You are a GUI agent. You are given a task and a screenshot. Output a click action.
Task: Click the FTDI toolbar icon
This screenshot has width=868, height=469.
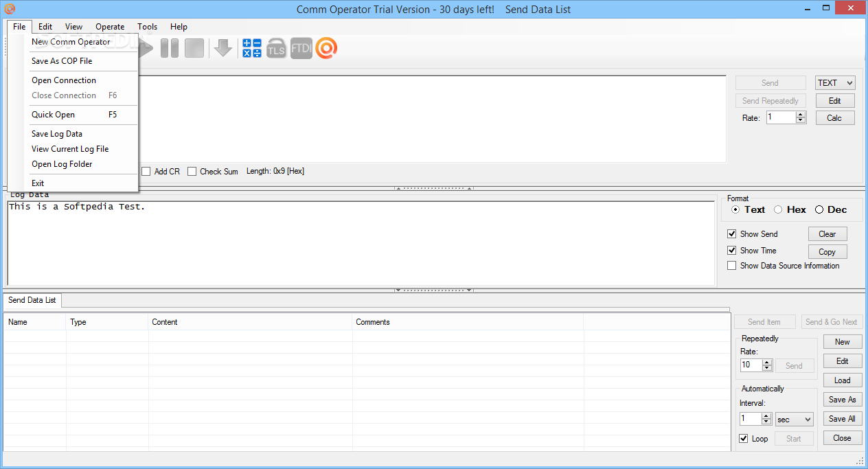(301, 48)
